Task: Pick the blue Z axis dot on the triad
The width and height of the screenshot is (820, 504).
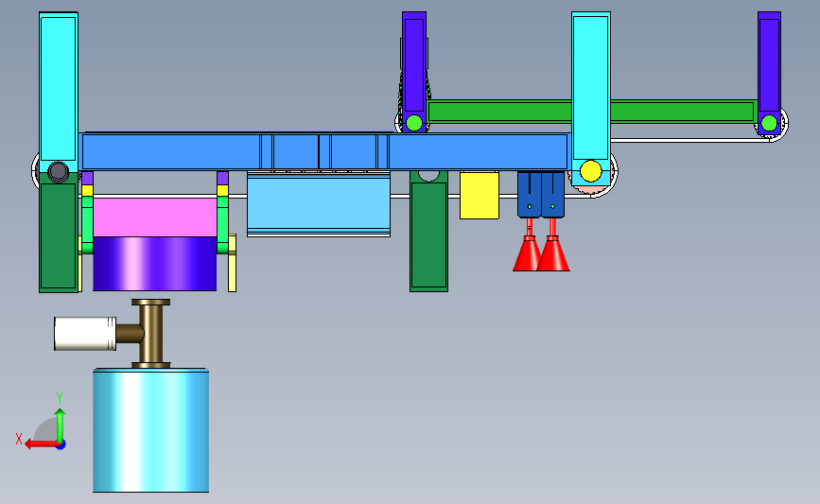Action: 61,445
